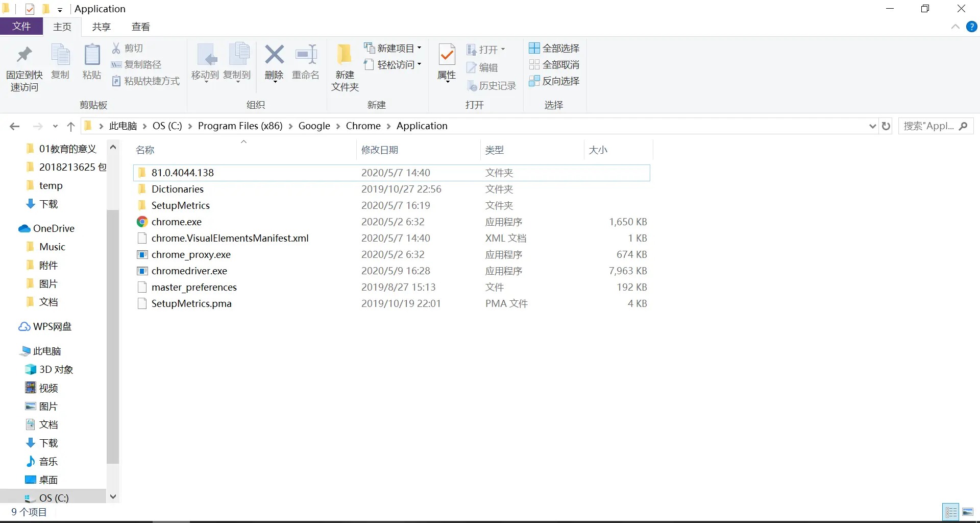The width and height of the screenshot is (980, 523).
Task: Open 音乐 (Music) in navigation pane
Action: point(42,461)
